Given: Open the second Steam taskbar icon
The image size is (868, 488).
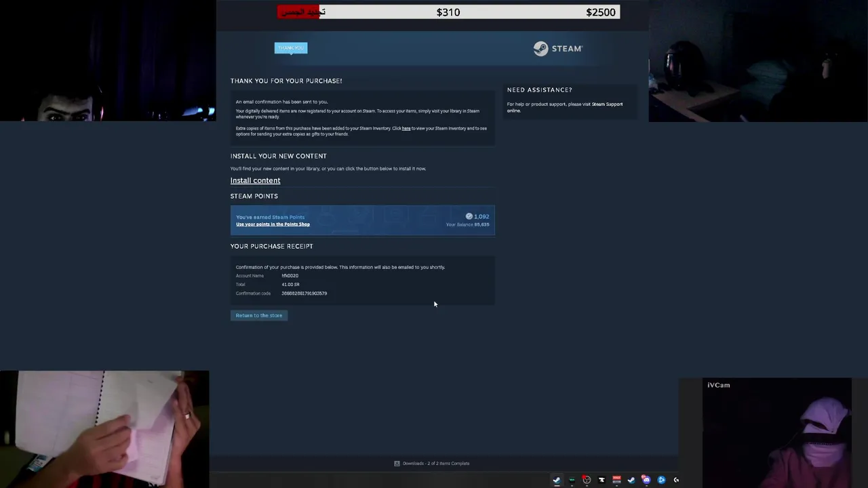Looking at the screenshot, I should [631, 480].
